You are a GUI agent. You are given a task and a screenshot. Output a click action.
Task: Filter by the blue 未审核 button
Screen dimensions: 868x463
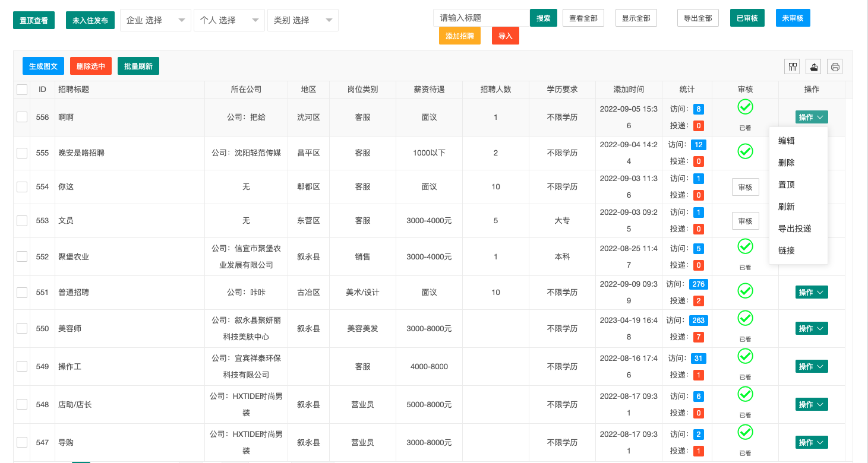(x=793, y=18)
